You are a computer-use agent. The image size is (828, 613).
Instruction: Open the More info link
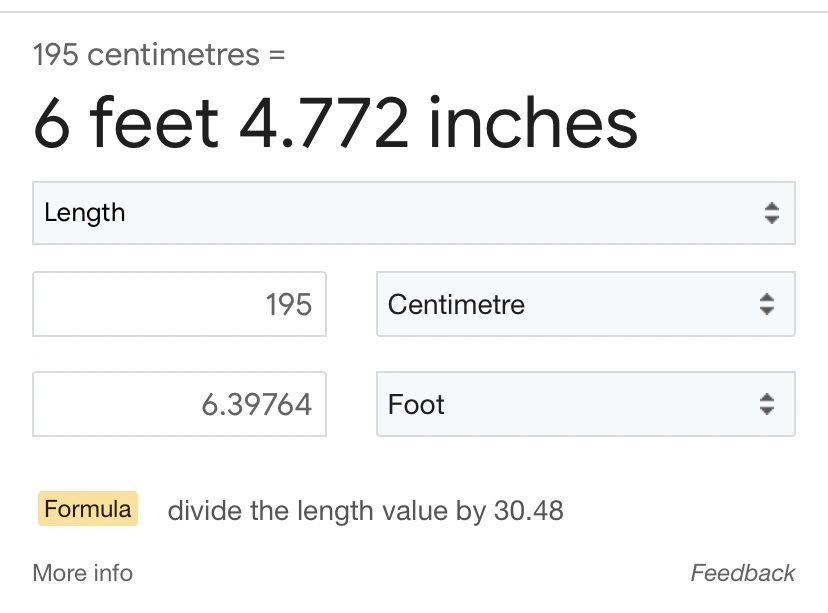(x=82, y=573)
